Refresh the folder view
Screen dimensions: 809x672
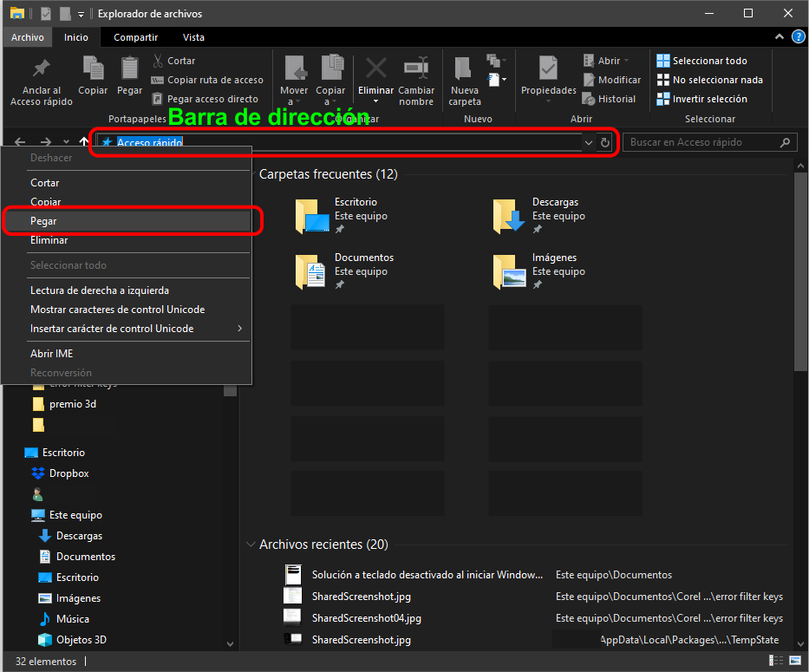pos(605,141)
